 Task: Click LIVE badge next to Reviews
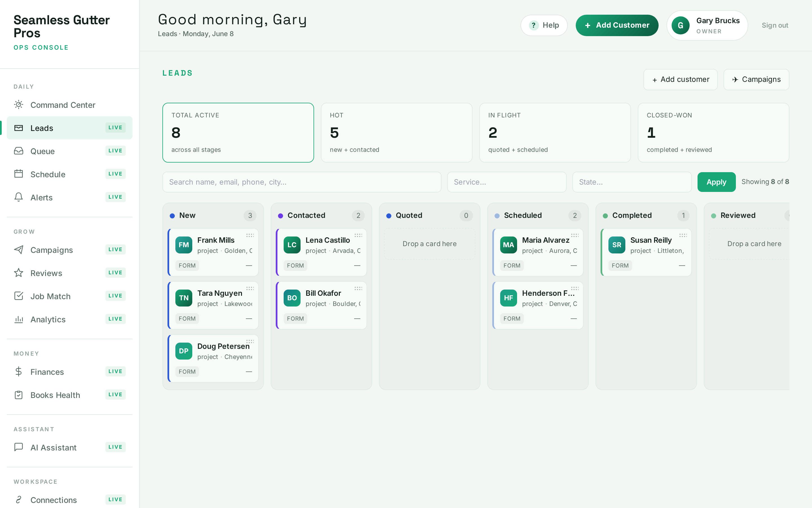click(115, 272)
